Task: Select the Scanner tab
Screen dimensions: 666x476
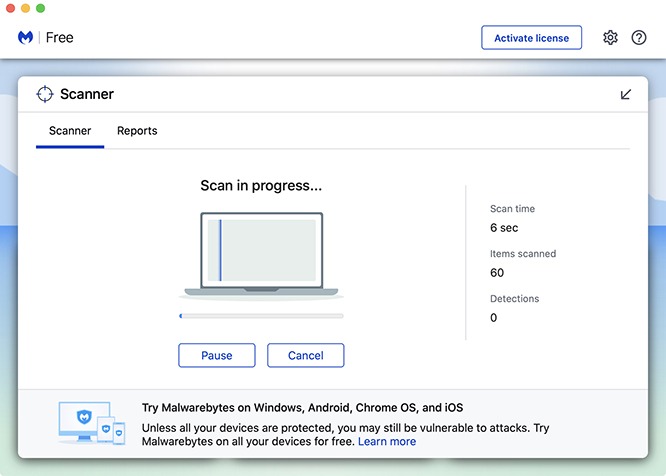Action: pyautogui.click(x=70, y=131)
